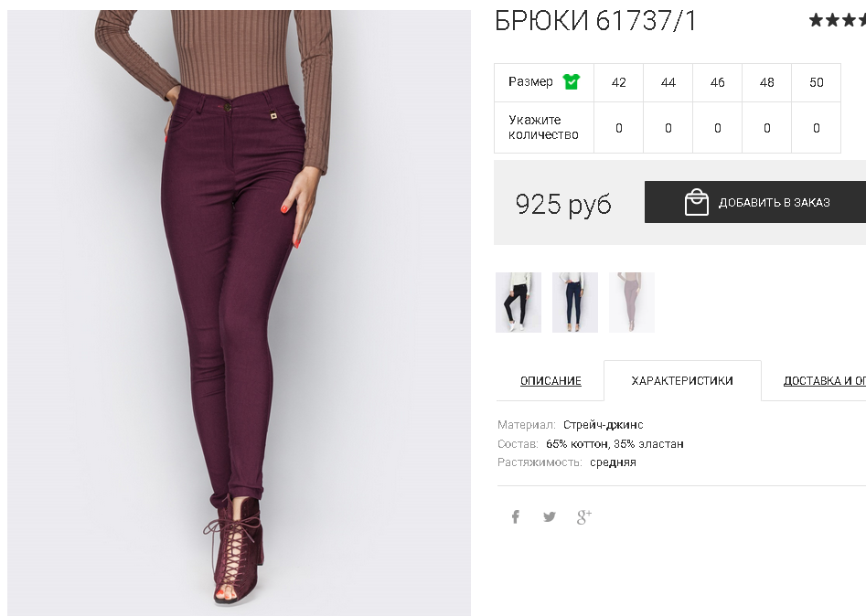Share product on Google Plus
The image size is (866, 616).
point(583,516)
